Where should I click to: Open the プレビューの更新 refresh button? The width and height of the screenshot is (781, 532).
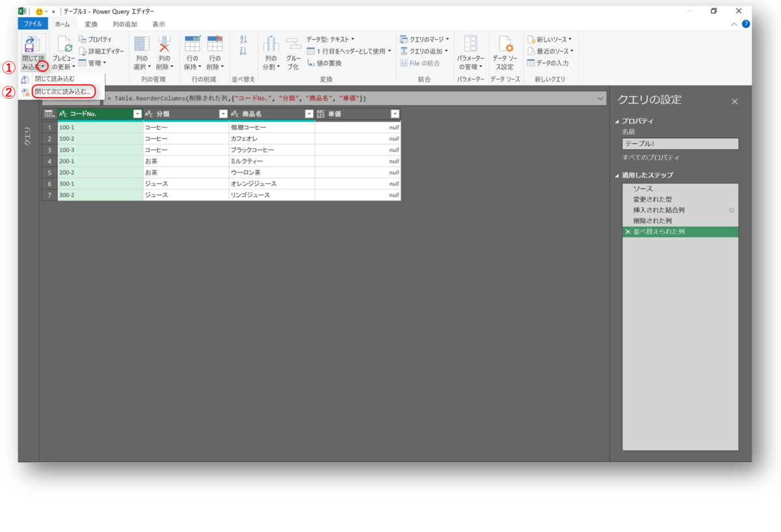coord(64,53)
